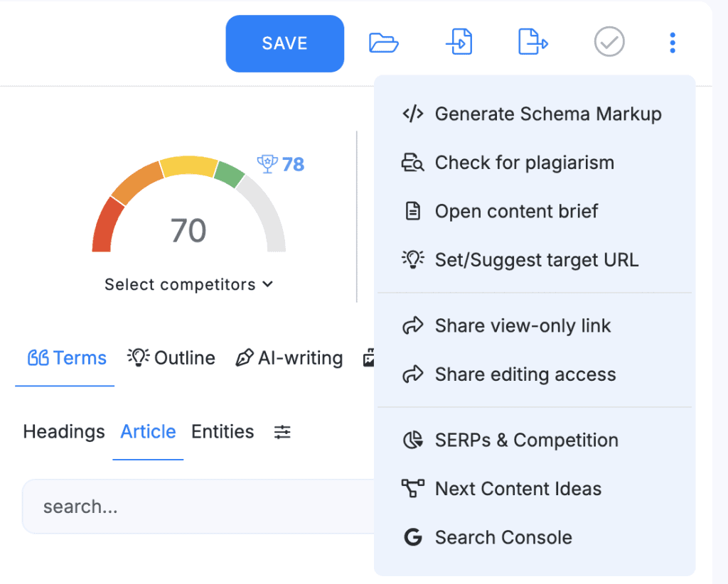Screen dimensions: 728x584
Task: Open content brief from menu
Action: tap(516, 211)
